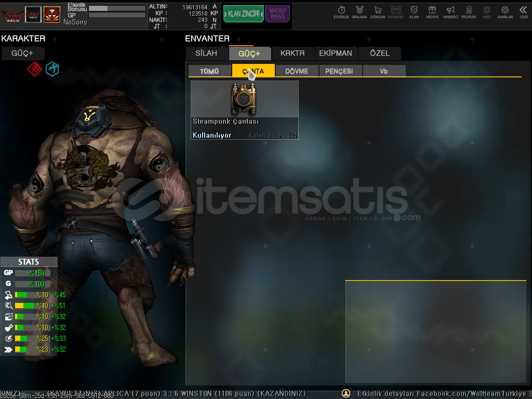Screen dimensions: 532x399
Task: Open the Wolf Pass button
Action: [x=277, y=14]
